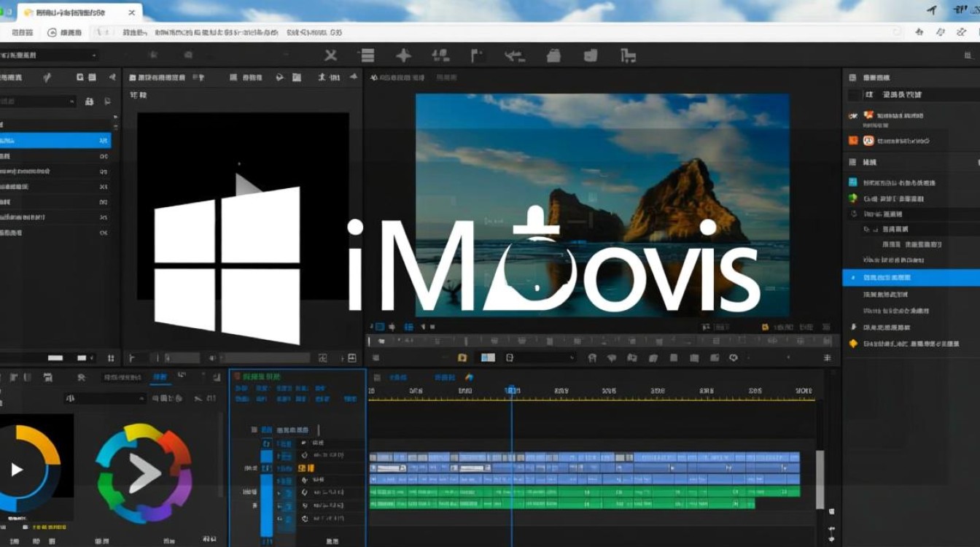980x547 pixels.
Task: Open the folder icon in the top toolbar
Action: pos(553,55)
